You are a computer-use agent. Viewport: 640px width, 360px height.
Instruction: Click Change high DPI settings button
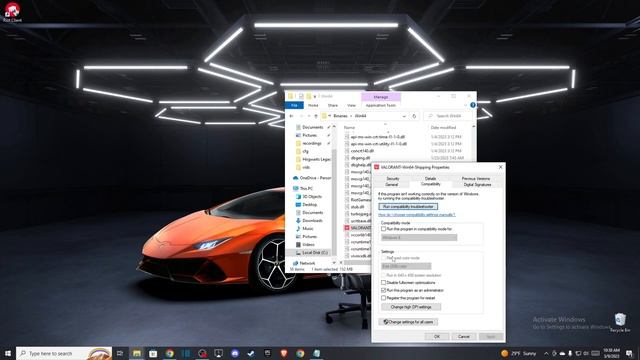click(x=411, y=307)
